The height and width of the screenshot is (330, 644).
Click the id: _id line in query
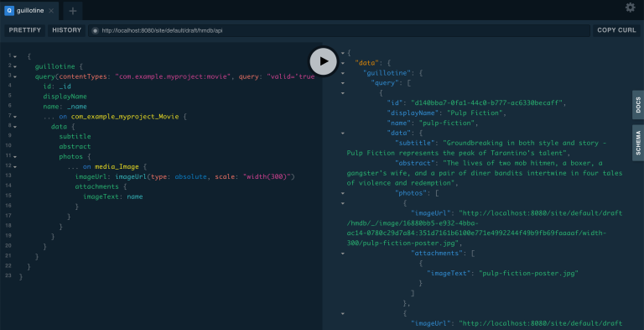tap(57, 86)
